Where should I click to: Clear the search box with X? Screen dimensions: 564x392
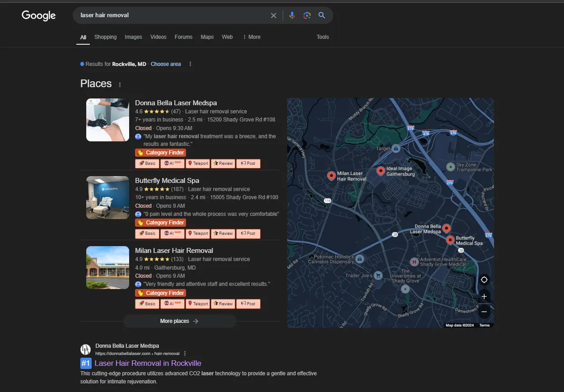click(x=274, y=15)
